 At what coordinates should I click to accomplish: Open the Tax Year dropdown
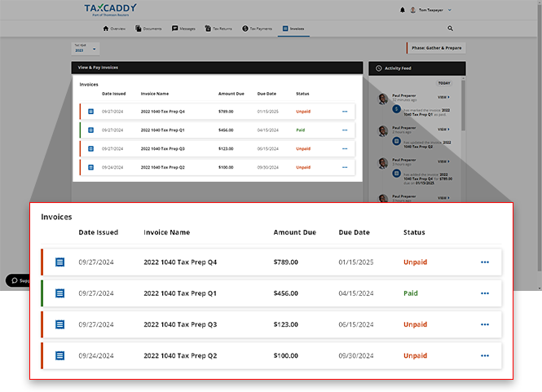[x=85, y=48]
